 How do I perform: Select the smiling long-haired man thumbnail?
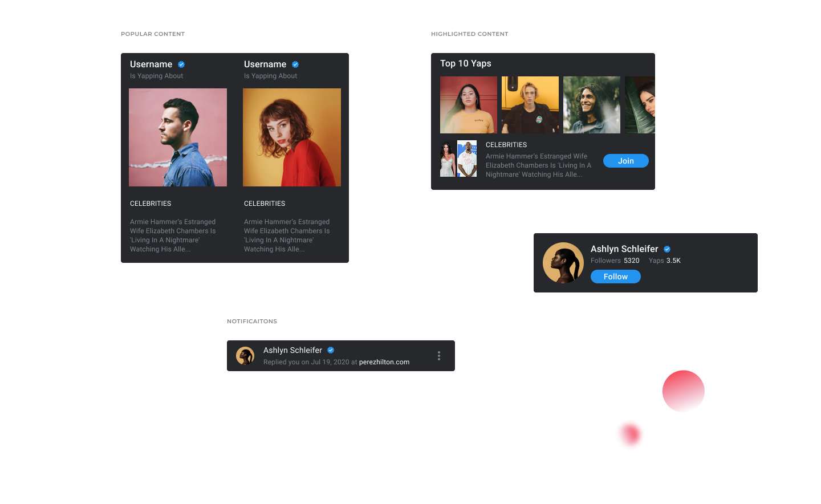pyautogui.click(x=592, y=105)
